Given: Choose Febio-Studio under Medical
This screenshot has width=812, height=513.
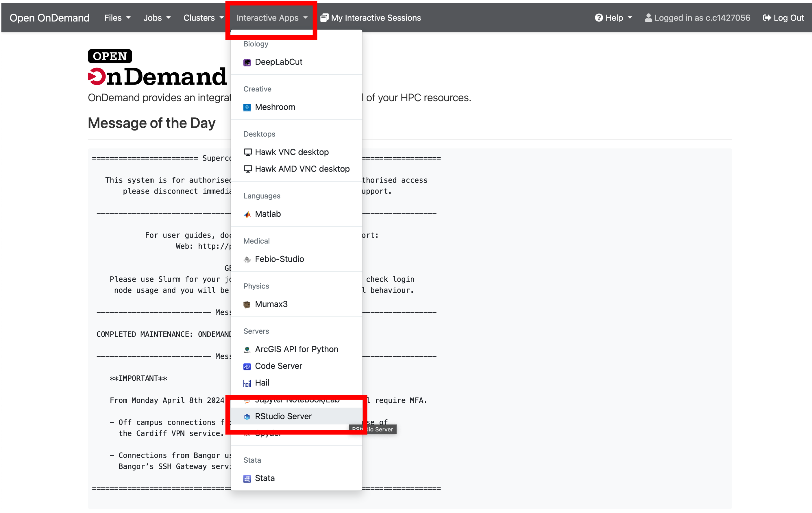Looking at the screenshot, I should point(296,259).
